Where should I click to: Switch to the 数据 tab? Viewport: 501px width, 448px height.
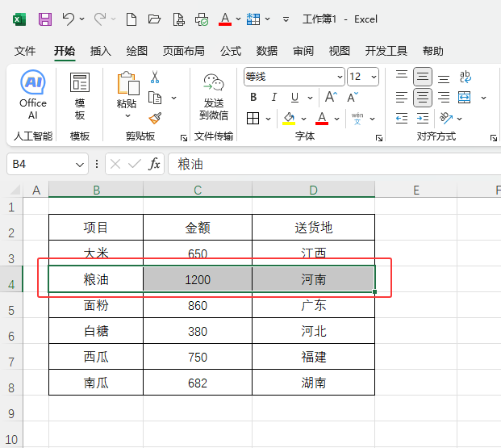point(267,51)
